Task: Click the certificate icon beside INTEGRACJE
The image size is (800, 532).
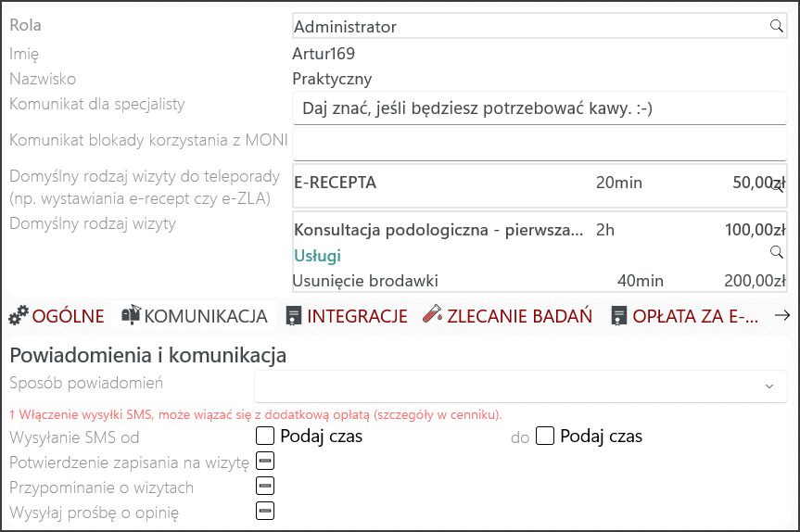Action: [293, 316]
